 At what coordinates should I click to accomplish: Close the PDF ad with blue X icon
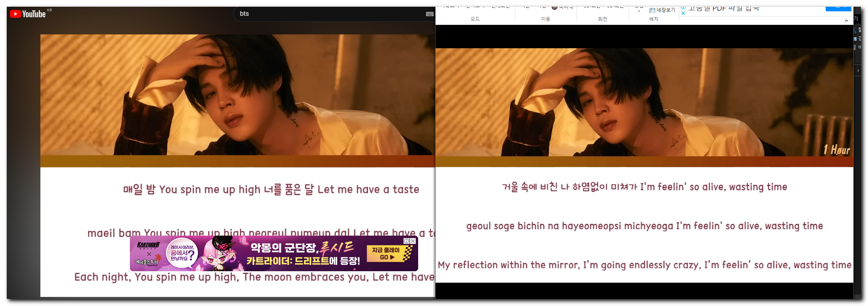pos(683,13)
